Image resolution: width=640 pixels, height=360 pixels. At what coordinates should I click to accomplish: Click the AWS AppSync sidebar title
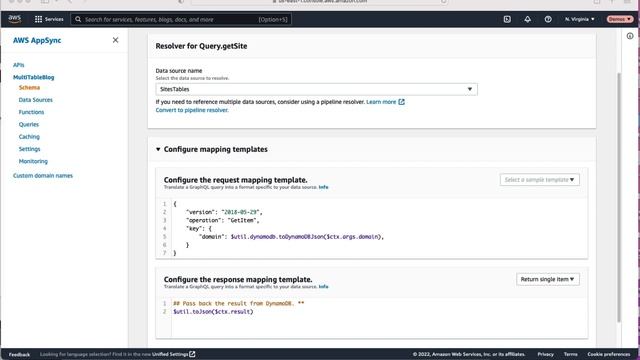37,40
